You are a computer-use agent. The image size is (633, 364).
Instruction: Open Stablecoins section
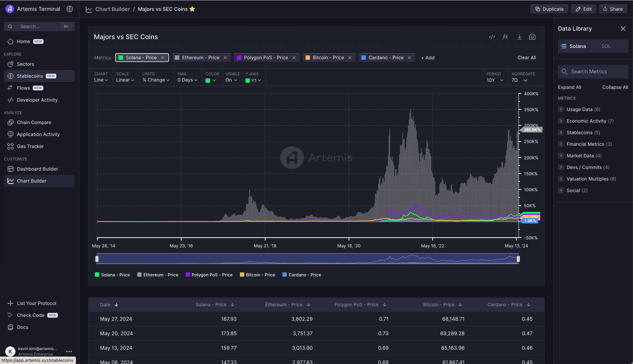click(x=39, y=76)
